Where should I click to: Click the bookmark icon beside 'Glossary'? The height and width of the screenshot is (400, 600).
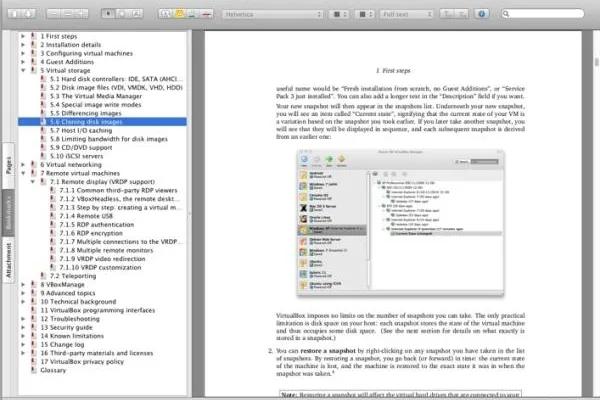coord(34,370)
